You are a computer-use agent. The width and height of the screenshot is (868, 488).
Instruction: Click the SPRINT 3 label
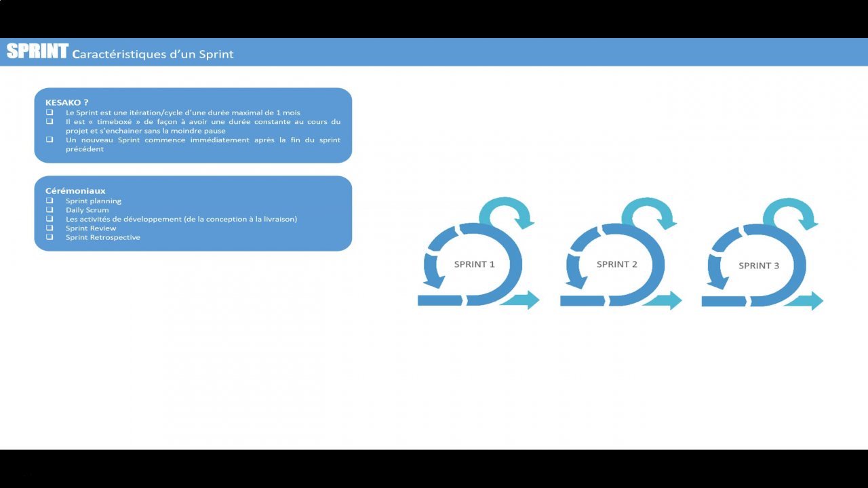(x=759, y=266)
